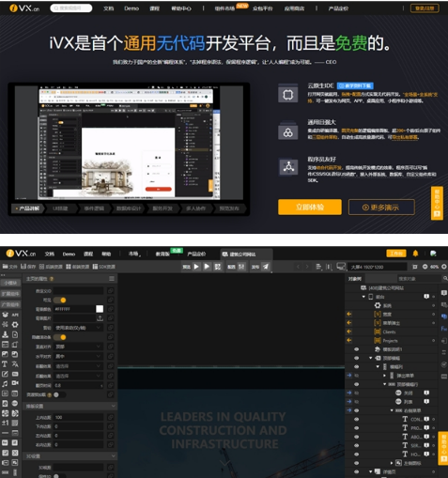Toggle the second orange switch in properties panel
The height and width of the screenshot is (478, 448).
[59, 337]
